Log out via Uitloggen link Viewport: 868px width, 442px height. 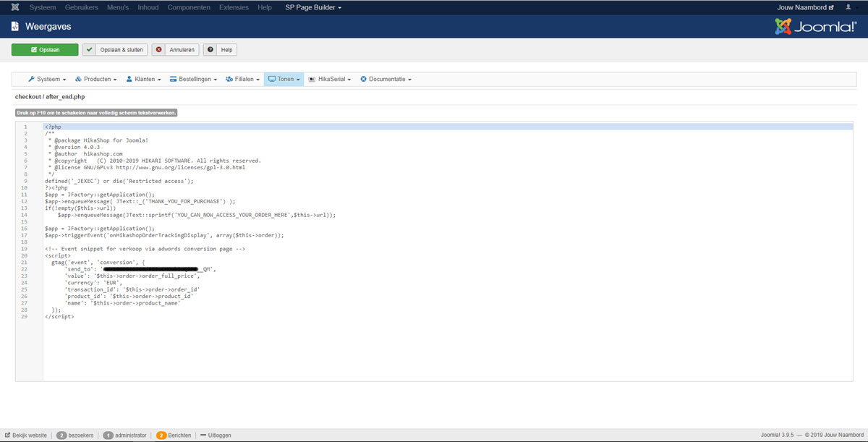tap(216, 435)
